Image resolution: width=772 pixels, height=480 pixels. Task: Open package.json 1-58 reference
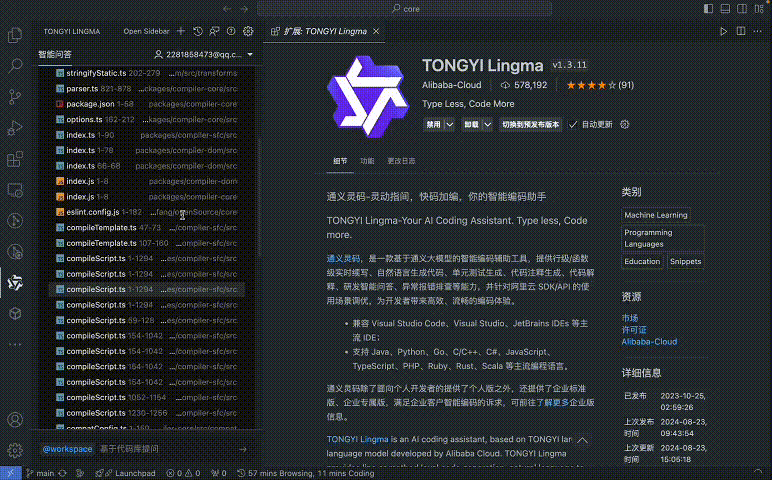click(147, 104)
